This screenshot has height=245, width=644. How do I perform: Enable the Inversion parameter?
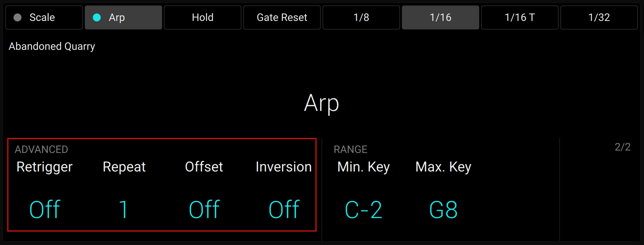(284, 209)
